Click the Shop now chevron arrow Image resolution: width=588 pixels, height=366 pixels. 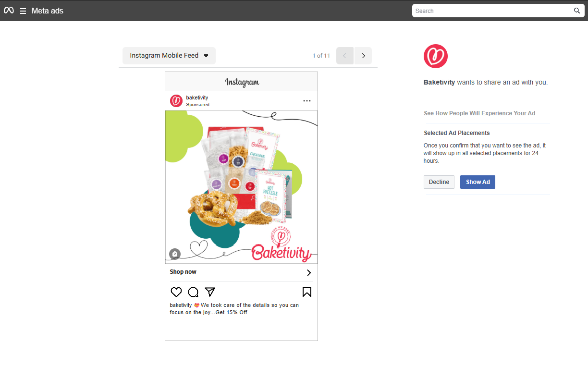[309, 273]
